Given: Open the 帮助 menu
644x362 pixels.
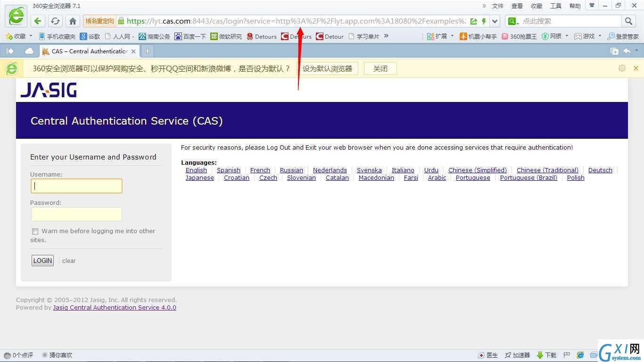Looking at the screenshot, I should click(x=575, y=6).
